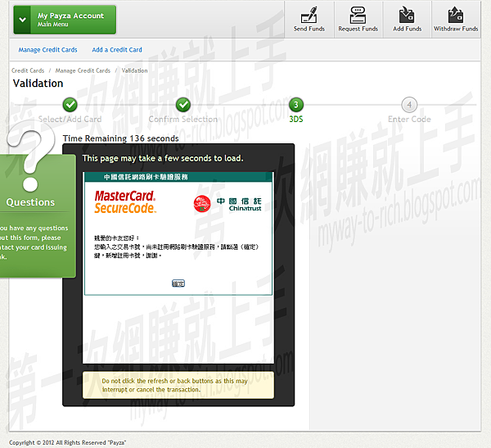Click the Time Remaining seconds text
The image size is (491, 448).
pos(121,138)
